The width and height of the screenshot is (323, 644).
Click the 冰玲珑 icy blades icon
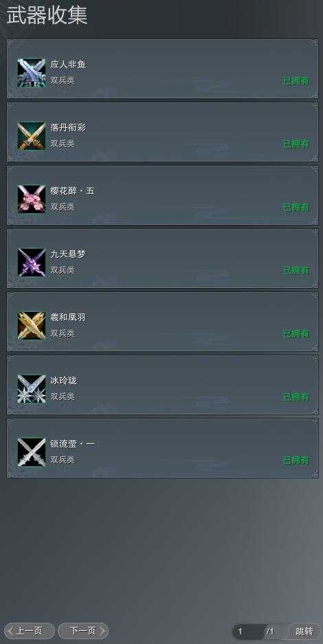point(32,389)
